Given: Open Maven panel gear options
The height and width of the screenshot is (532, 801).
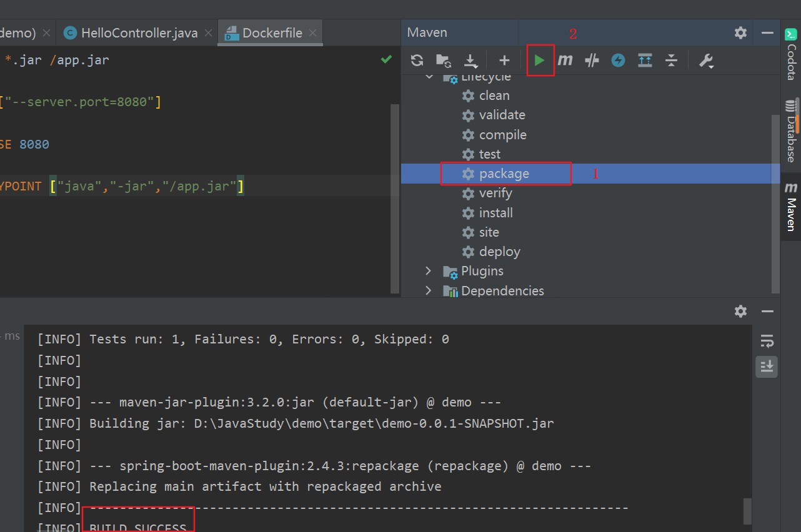Looking at the screenshot, I should point(741,32).
